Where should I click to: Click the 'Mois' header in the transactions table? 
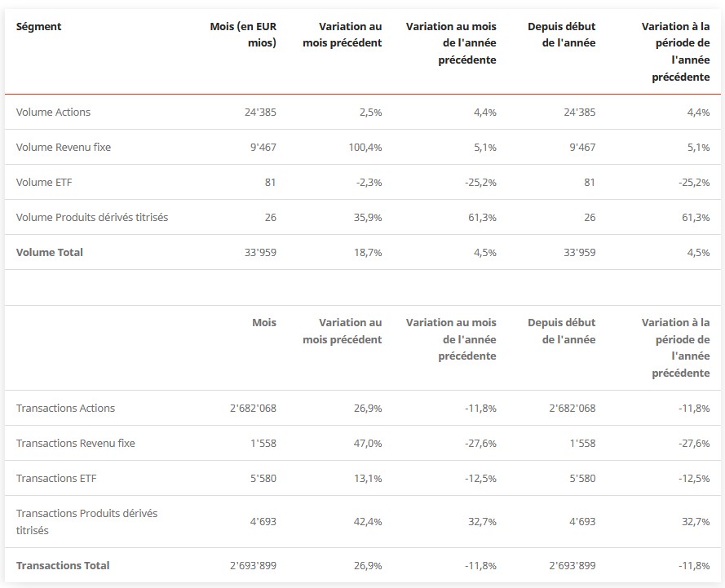tap(264, 322)
